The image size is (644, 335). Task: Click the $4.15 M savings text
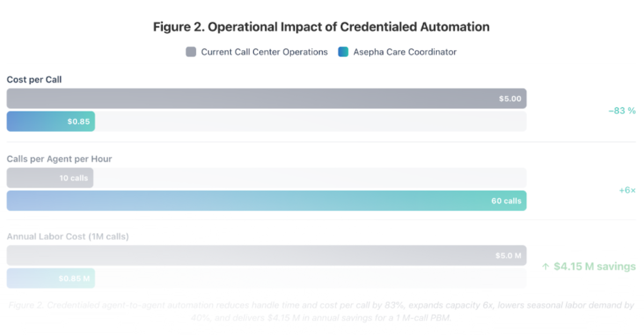595,266
